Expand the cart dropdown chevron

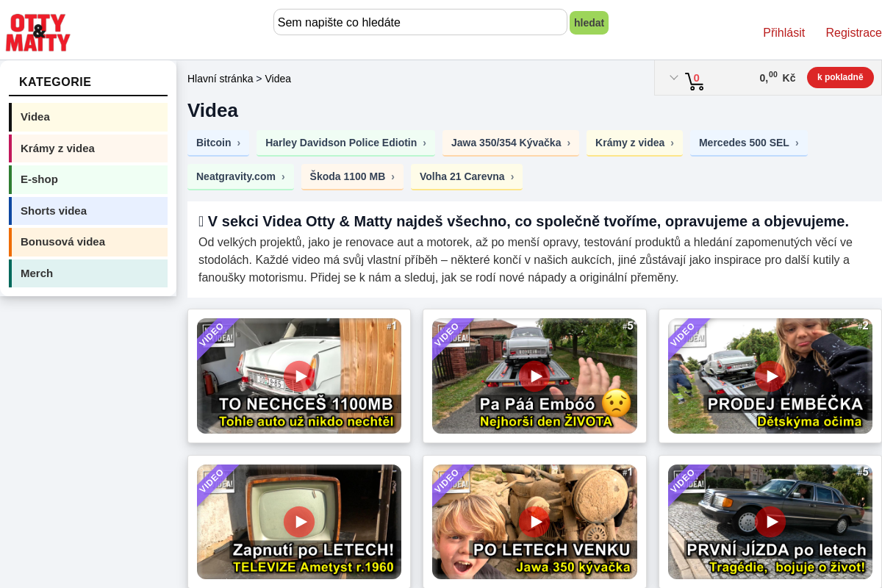673,77
